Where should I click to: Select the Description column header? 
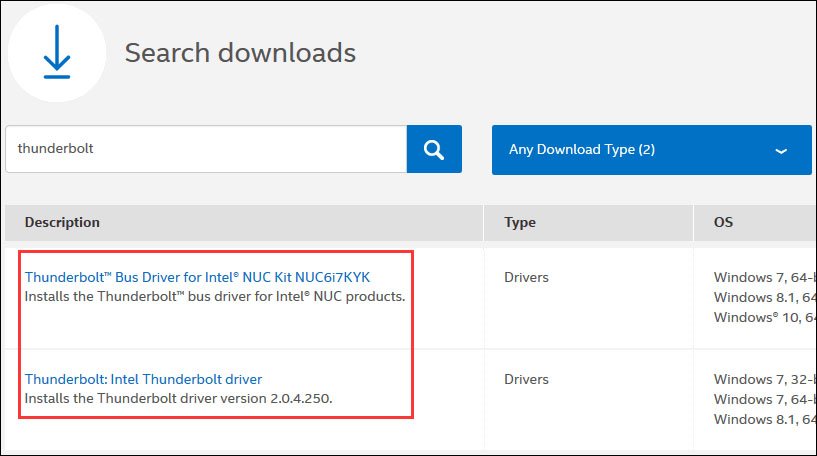(62, 222)
